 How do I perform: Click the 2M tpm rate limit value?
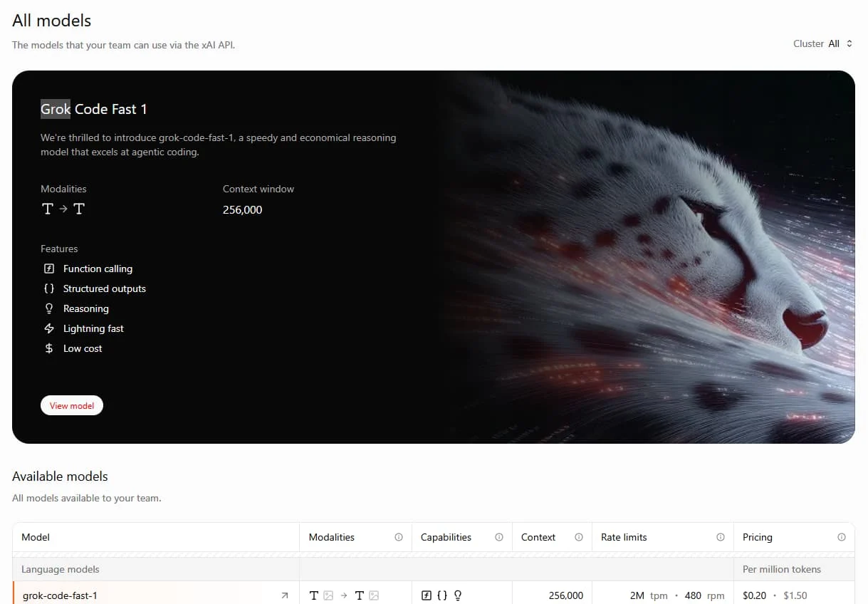click(x=649, y=595)
